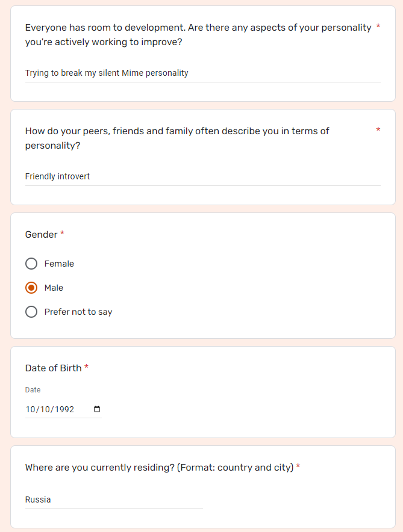Click the small 'Date' field label
The width and height of the screenshot is (403, 532).
(33, 390)
